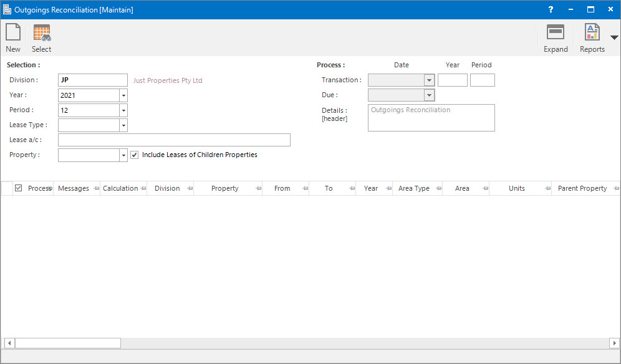Sort by the Area Type column header
This screenshot has height=364, width=621.
point(414,188)
